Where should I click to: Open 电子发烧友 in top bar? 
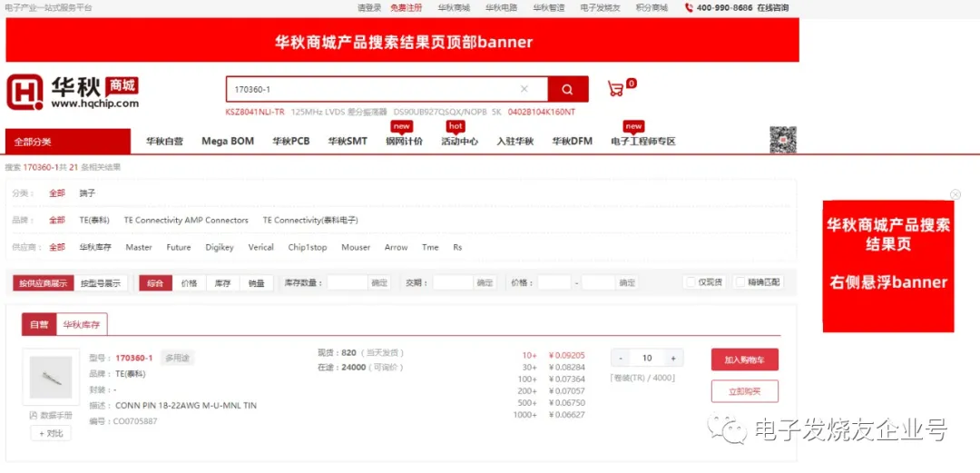pyautogui.click(x=600, y=8)
